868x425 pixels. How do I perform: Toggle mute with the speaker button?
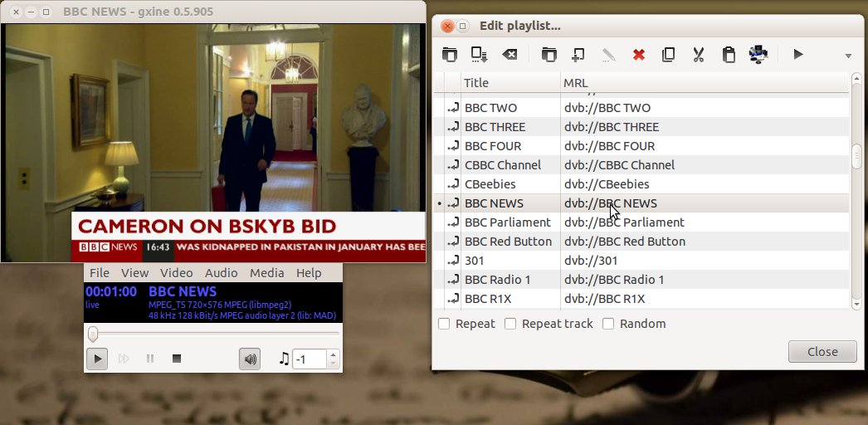[x=250, y=359]
